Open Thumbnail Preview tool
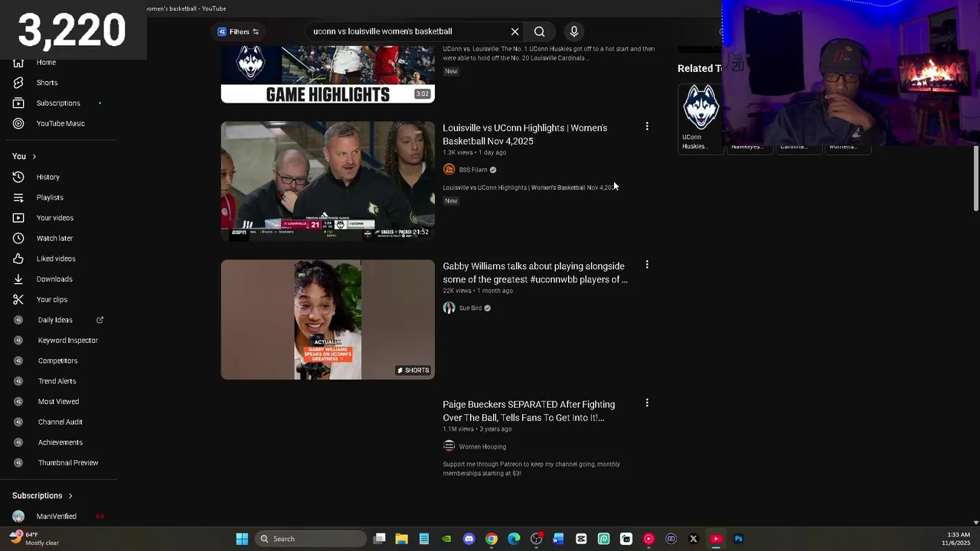Viewport: 980px width, 551px height. pos(67,463)
